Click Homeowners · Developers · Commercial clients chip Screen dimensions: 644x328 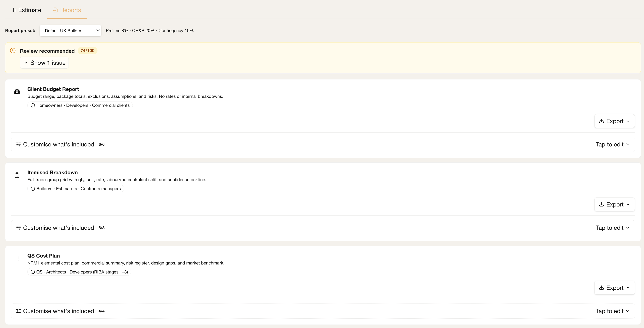(x=80, y=105)
